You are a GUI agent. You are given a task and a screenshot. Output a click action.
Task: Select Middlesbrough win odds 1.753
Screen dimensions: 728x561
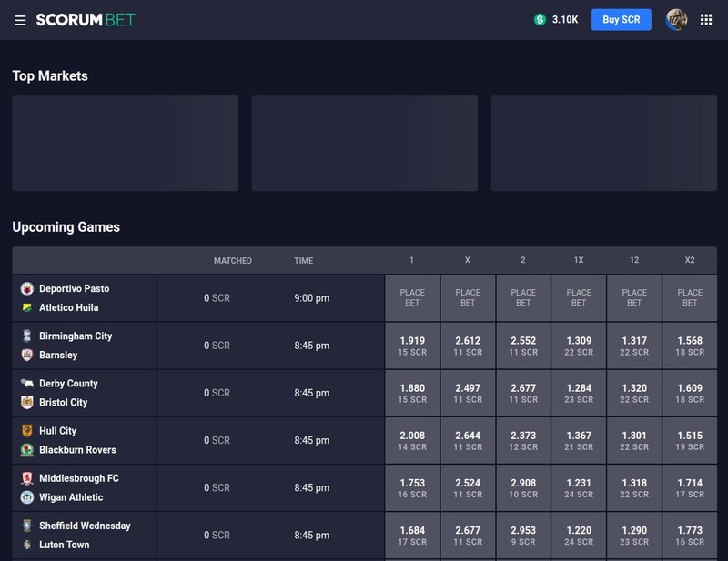tap(412, 487)
